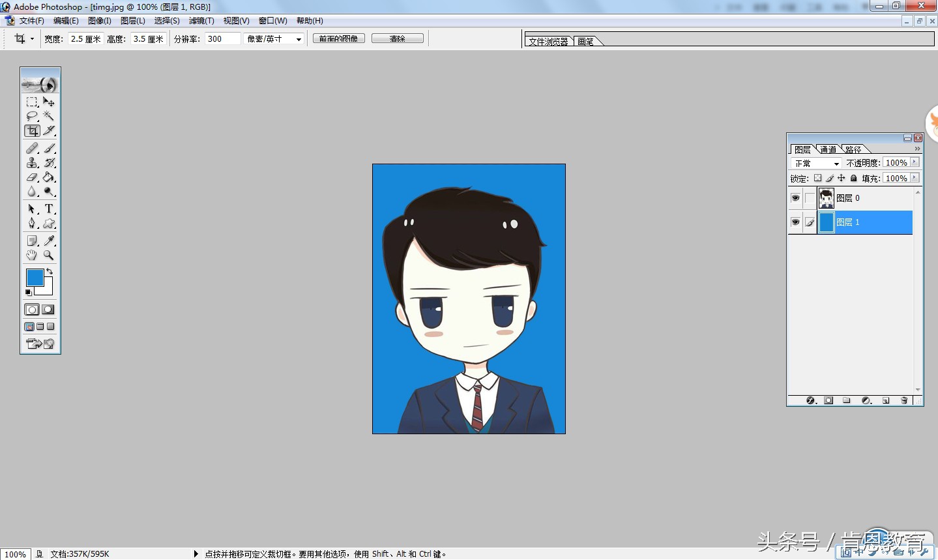Hide 图层 0 with its eye icon
The width and height of the screenshot is (938, 560).
pyautogui.click(x=795, y=198)
